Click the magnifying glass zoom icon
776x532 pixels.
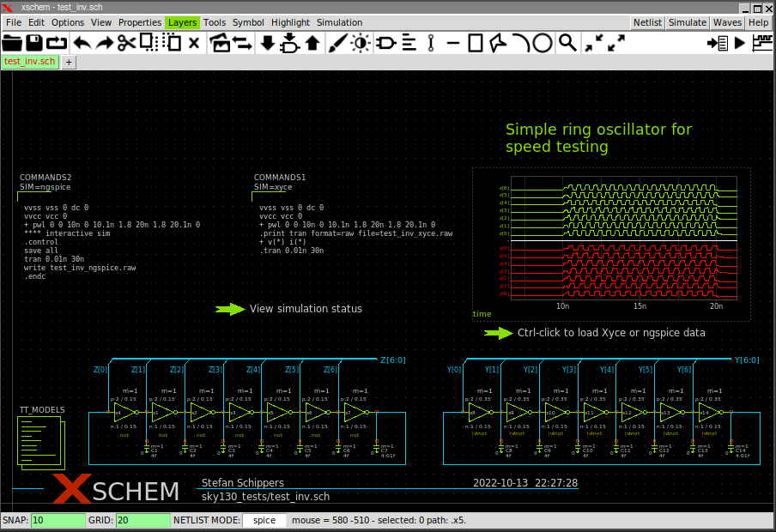[x=567, y=42]
